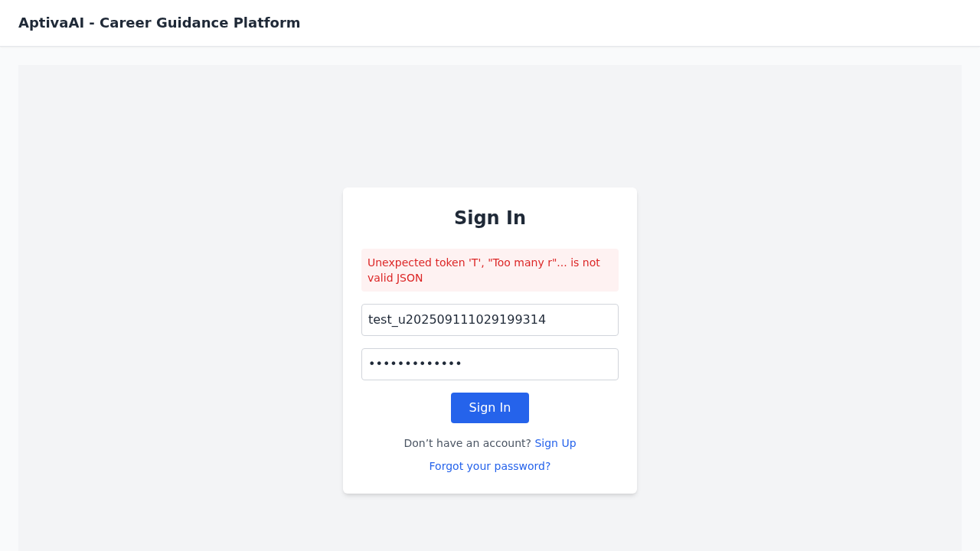Image resolution: width=980 pixels, height=551 pixels.
Task: Click the Career Guidance Platform title text
Action: [x=200, y=23]
